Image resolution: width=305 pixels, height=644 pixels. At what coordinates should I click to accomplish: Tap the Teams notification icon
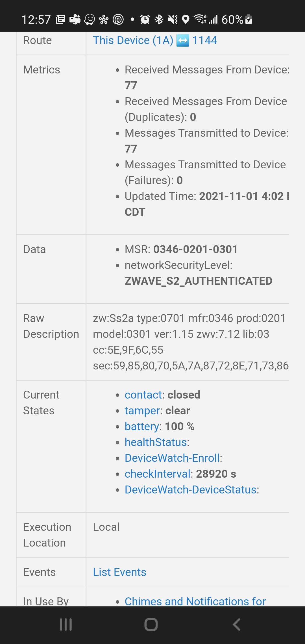75,19
